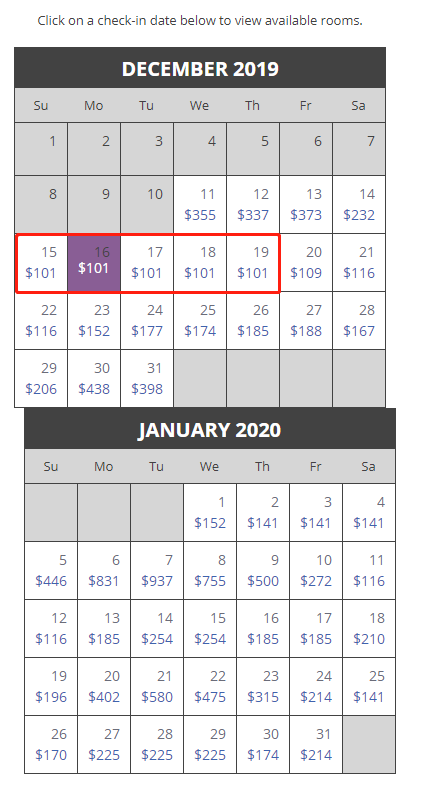Click January 26 at $170

(51, 745)
